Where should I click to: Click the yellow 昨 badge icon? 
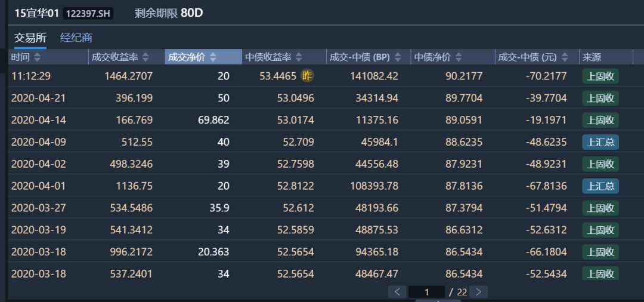click(307, 76)
